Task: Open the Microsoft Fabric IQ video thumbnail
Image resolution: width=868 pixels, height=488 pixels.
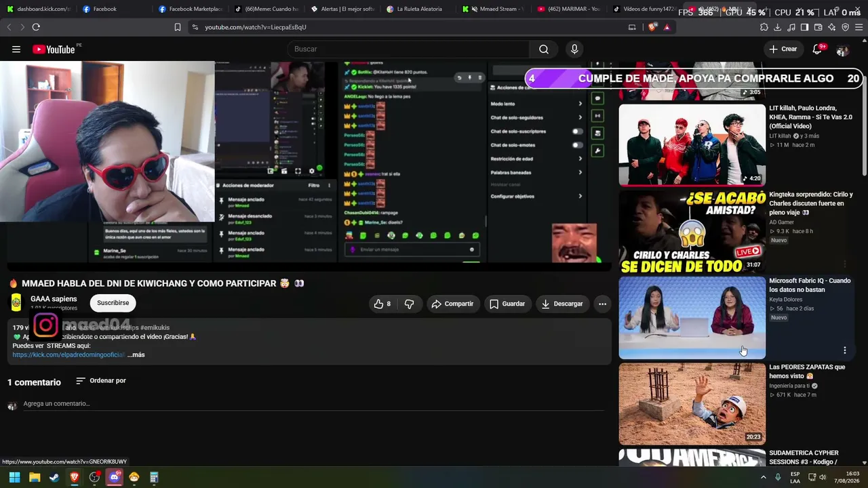Action: (x=692, y=318)
